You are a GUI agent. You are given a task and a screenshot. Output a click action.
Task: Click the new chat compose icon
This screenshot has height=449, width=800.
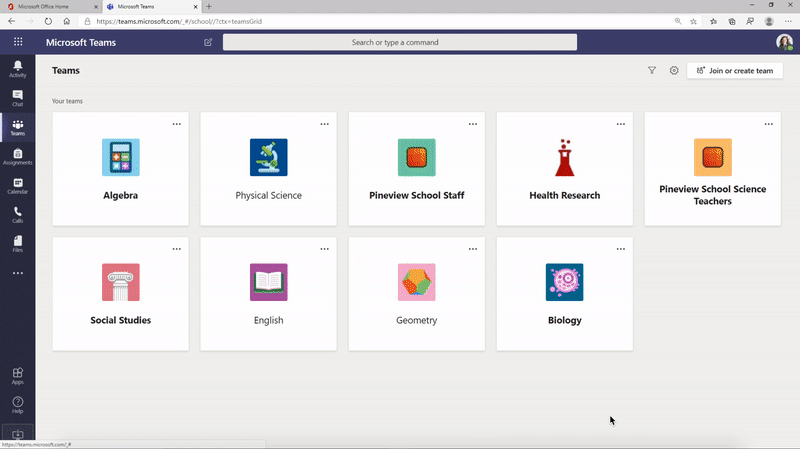[208, 42]
